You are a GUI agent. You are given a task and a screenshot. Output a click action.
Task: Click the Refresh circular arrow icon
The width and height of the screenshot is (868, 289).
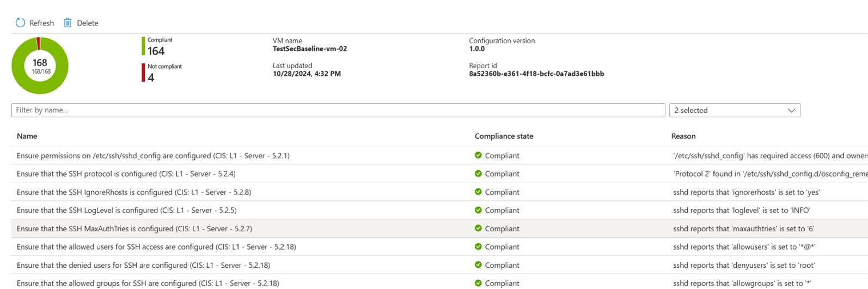tap(20, 23)
